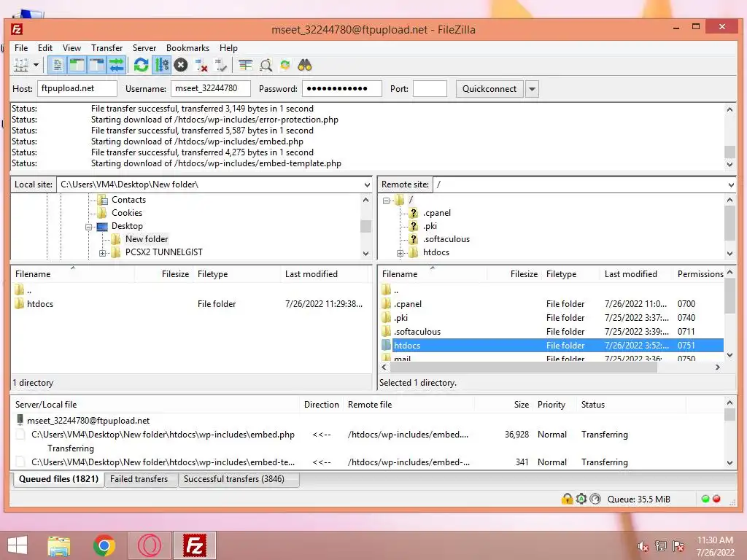
Task: Click the Port input field
Action: (430, 88)
